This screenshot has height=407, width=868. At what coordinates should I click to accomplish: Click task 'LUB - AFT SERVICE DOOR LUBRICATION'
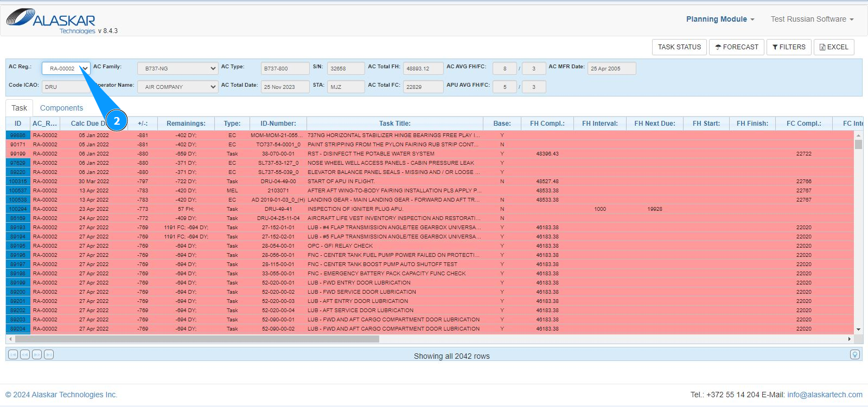tap(361, 311)
